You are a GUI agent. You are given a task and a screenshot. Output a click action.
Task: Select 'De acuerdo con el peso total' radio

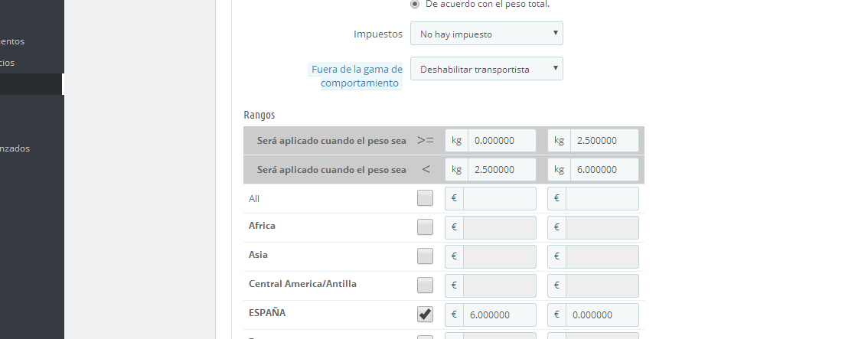[x=415, y=4]
